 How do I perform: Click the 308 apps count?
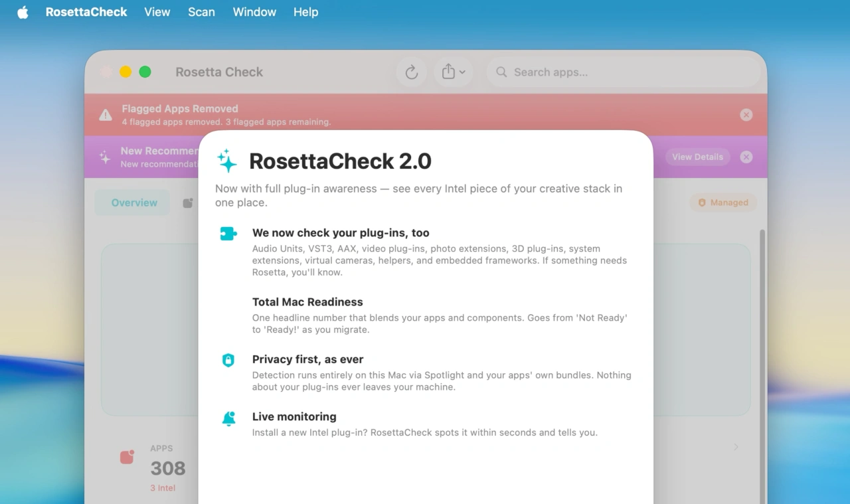tap(168, 469)
